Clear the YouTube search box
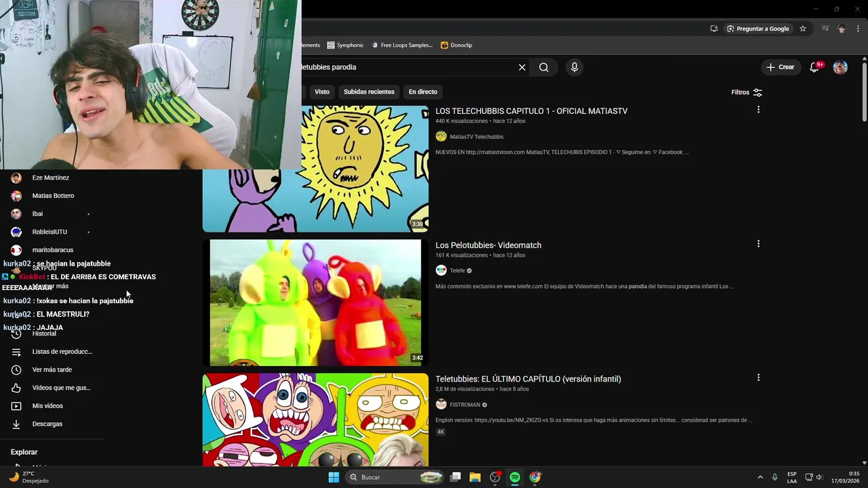The image size is (868, 488). 521,67
